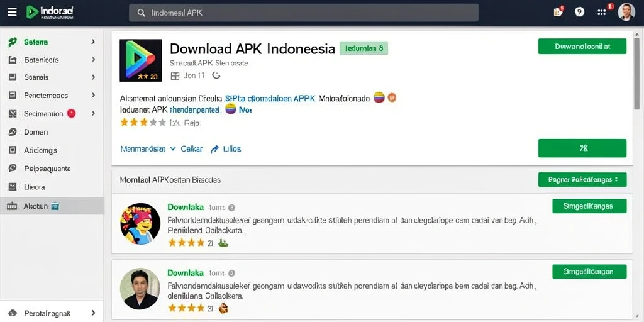644x322 pixels.
Task: Open the blue link in description text
Action: 270,99
